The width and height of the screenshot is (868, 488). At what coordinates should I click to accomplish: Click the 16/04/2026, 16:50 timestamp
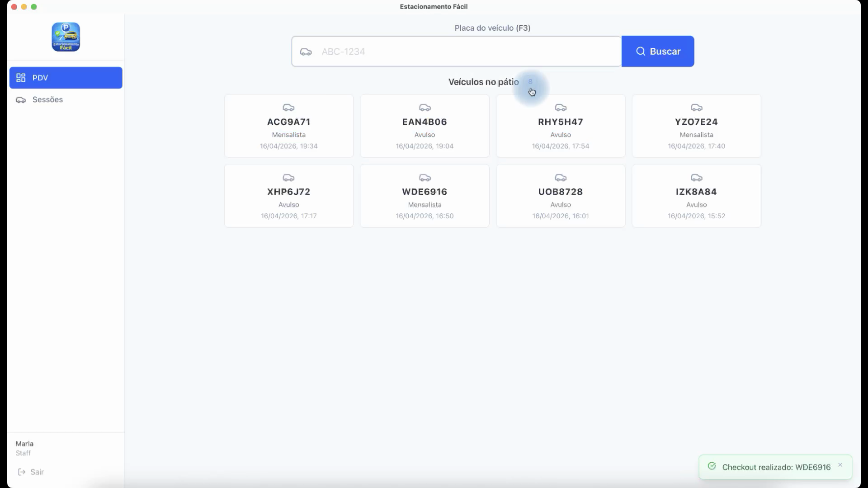tap(425, 216)
